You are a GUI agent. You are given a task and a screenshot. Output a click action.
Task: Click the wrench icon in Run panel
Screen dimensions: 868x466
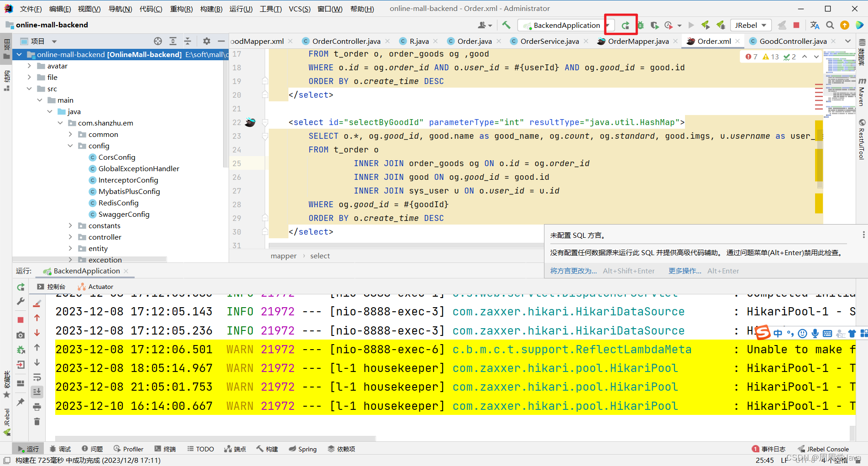pos(21,301)
